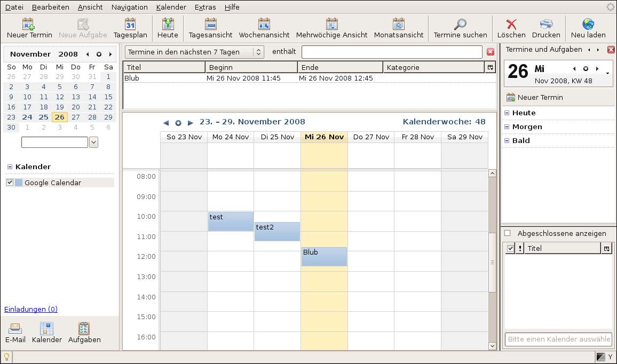Open Termine suchen magnifier icon
This screenshot has width=617, height=364.
point(460,25)
